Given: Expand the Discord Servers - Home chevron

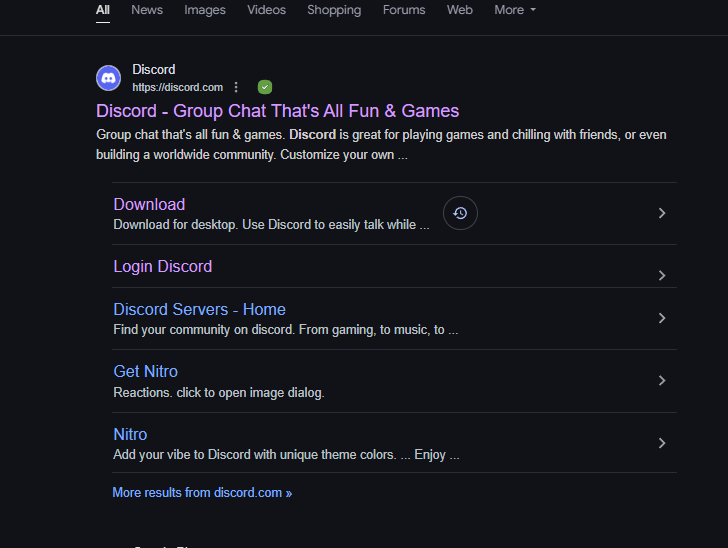Looking at the screenshot, I should 662,318.
